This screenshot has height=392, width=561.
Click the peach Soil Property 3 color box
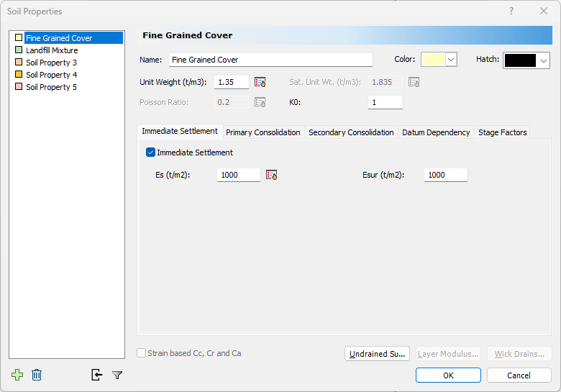tap(19, 62)
